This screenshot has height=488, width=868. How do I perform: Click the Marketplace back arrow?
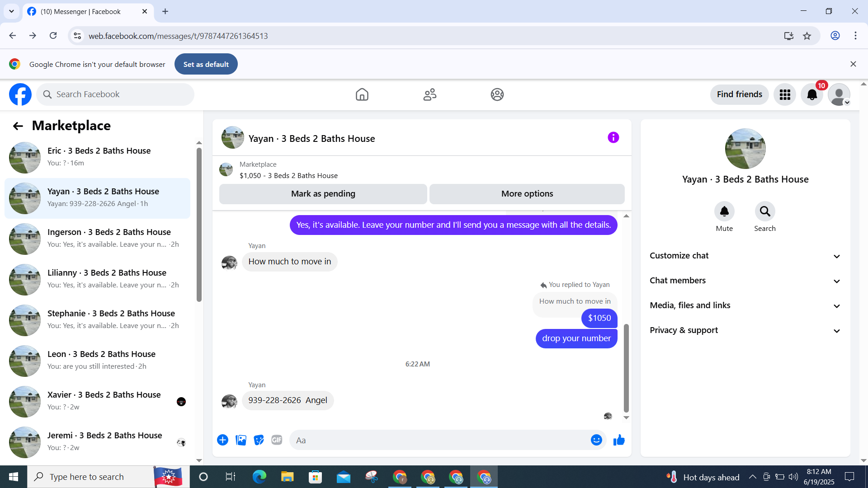click(18, 126)
